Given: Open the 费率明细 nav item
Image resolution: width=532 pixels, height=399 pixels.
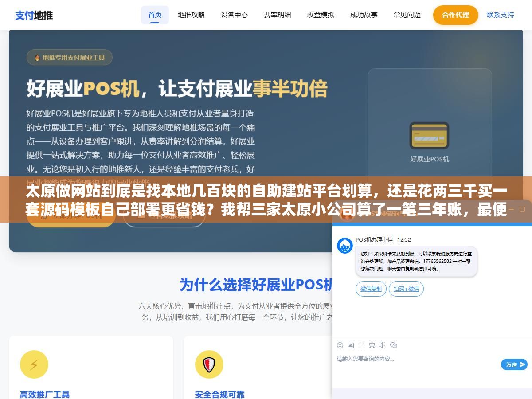Looking at the screenshot, I should pos(277,15).
